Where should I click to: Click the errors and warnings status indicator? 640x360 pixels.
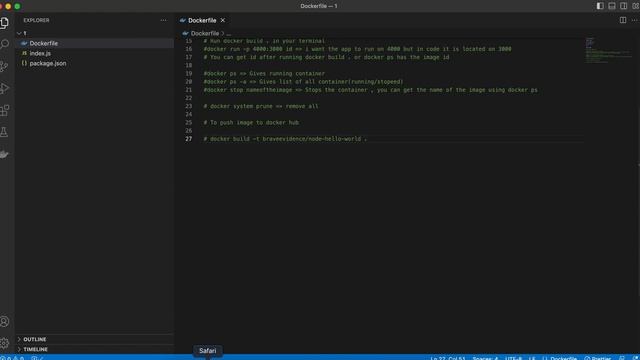point(12,358)
